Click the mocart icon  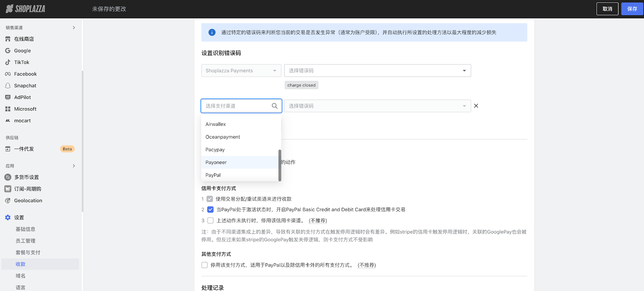8,121
